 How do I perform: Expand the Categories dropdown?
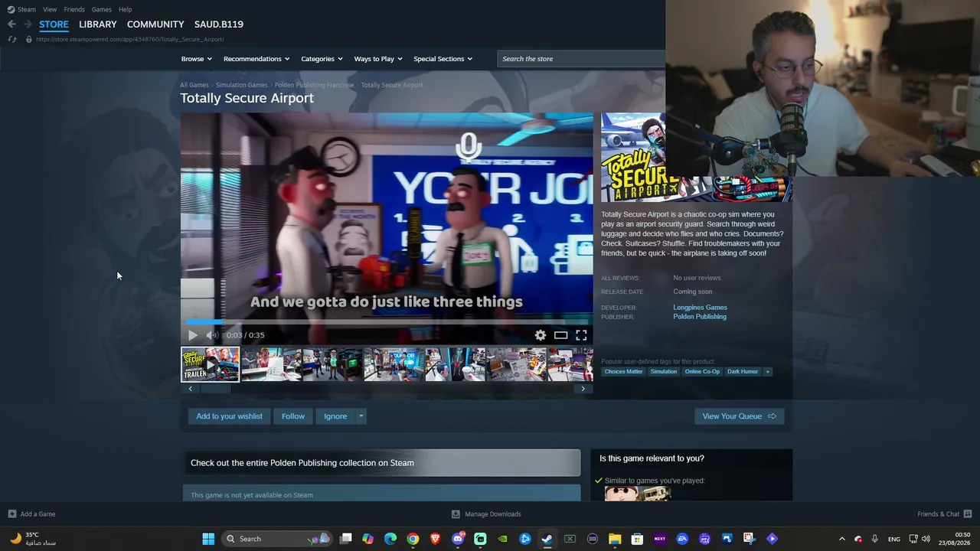click(x=322, y=59)
